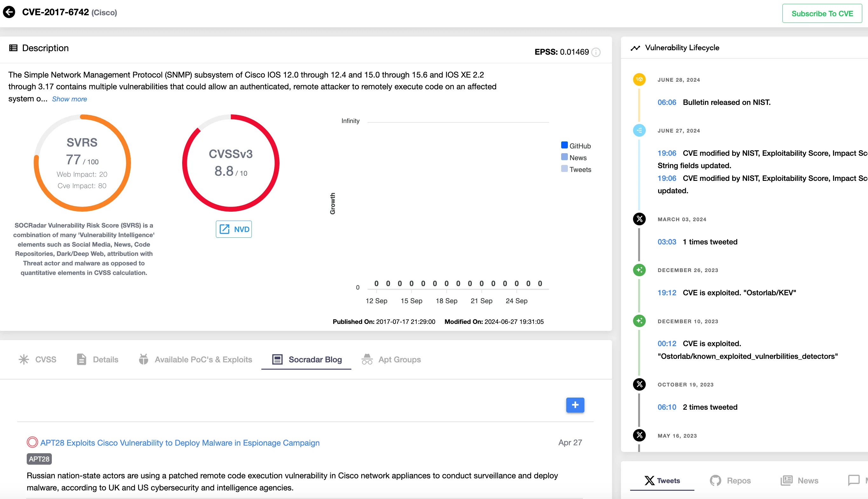Click the bug icon on Exploits tab
Image resolution: width=868 pixels, height=499 pixels.
[144, 359]
